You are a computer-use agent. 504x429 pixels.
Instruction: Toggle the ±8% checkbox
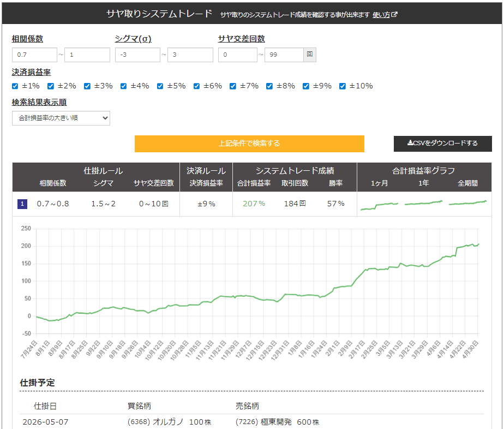pos(269,86)
